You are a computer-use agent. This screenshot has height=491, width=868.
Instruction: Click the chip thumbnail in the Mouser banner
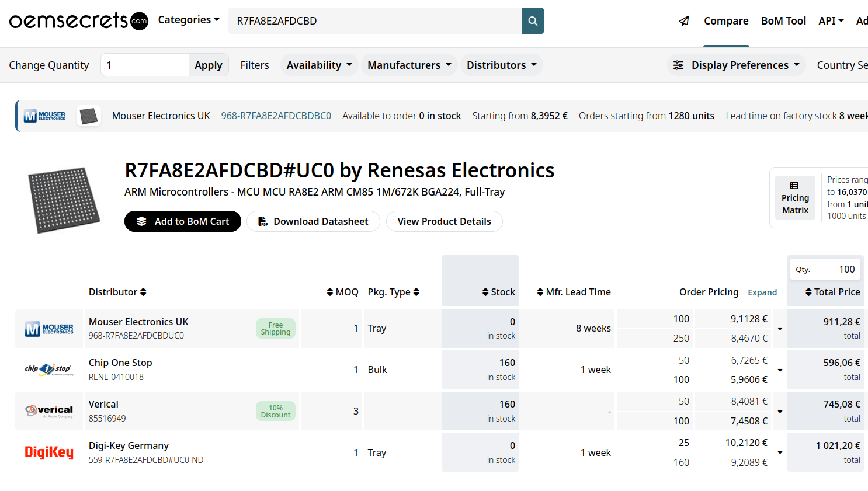88,116
